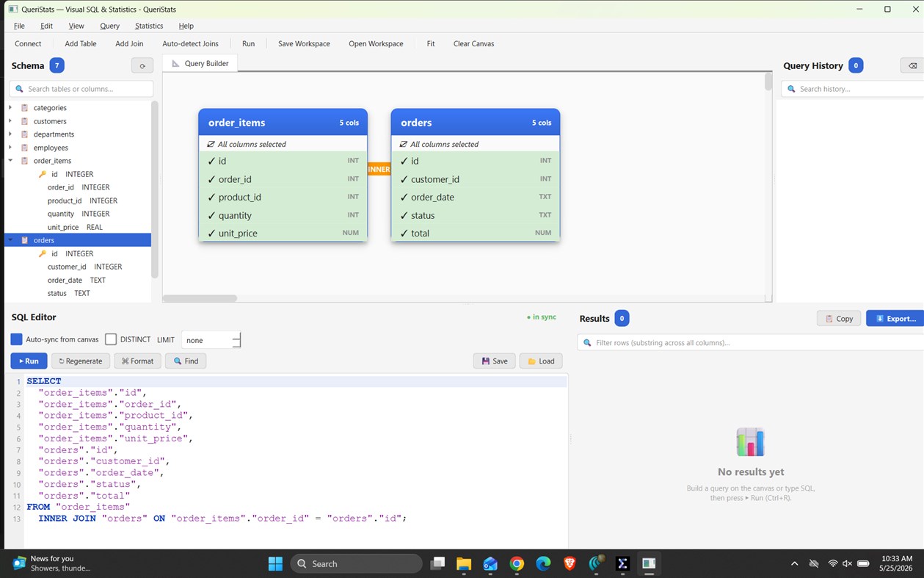The height and width of the screenshot is (578, 924).
Task: Open the Query menu
Action: 109,26
